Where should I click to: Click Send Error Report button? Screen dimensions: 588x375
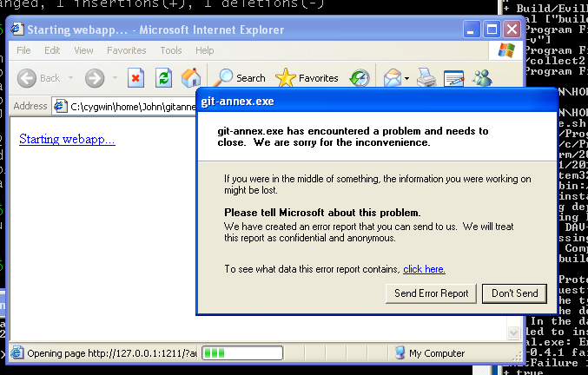tap(432, 293)
